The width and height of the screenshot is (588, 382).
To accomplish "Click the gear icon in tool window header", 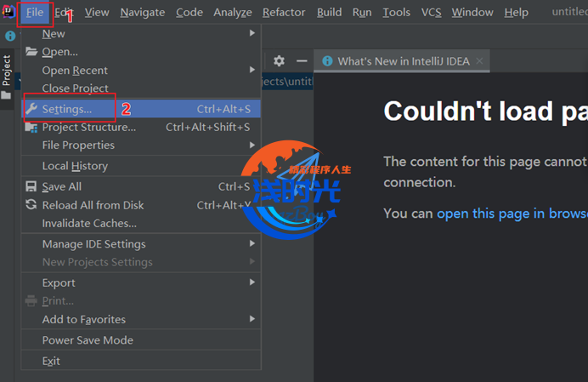I will (279, 61).
